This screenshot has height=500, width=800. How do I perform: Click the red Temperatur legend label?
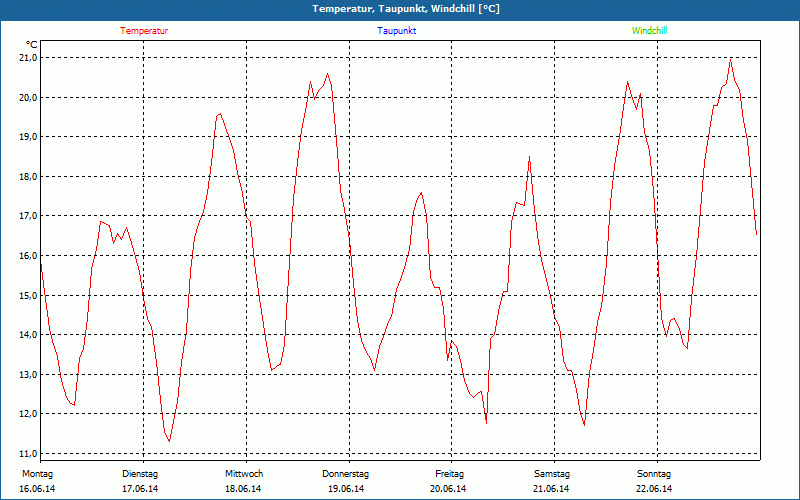coord(144,31)
